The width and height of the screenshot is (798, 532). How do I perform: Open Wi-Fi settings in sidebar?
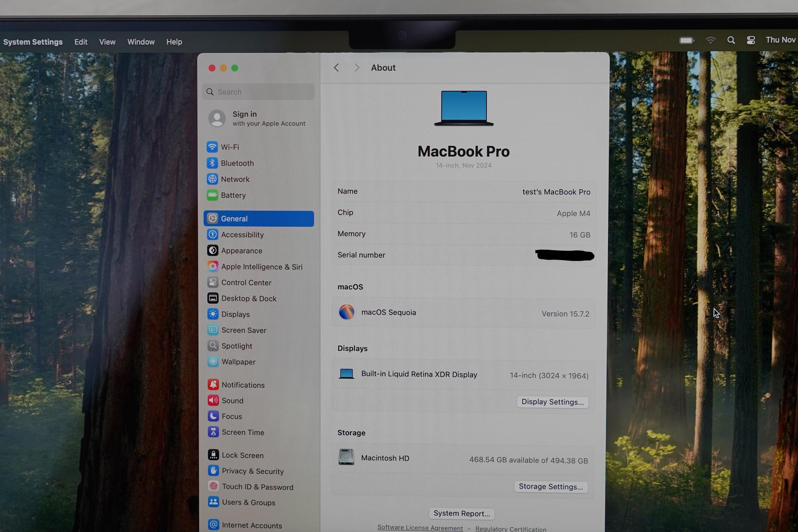[x=230, y=147]
